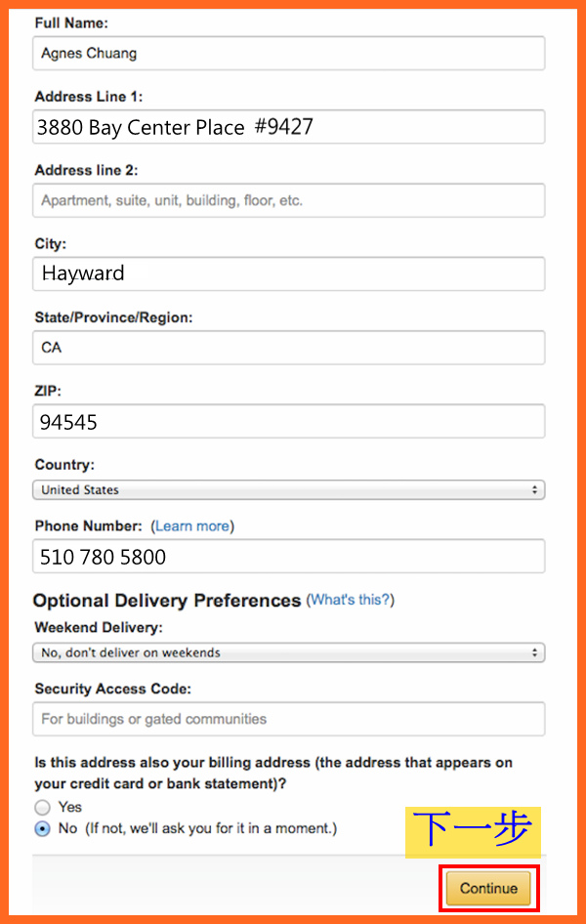Select the No billing address radio button
586x924 pixels.
point(42,829)
